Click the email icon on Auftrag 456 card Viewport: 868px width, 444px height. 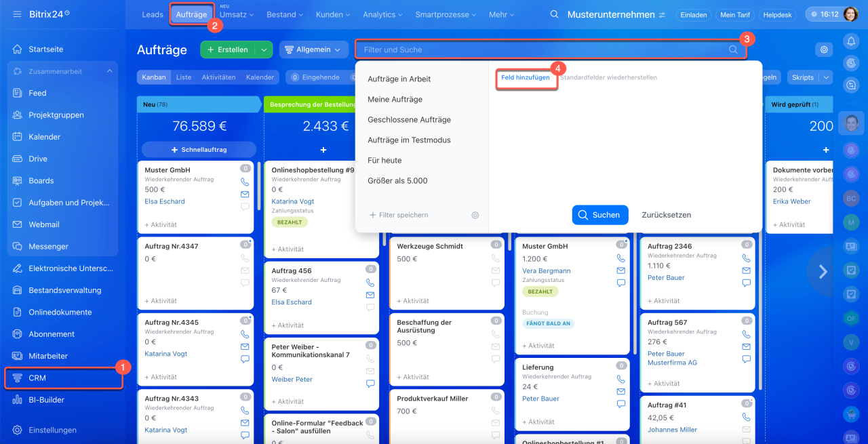(x=370, y=295)
